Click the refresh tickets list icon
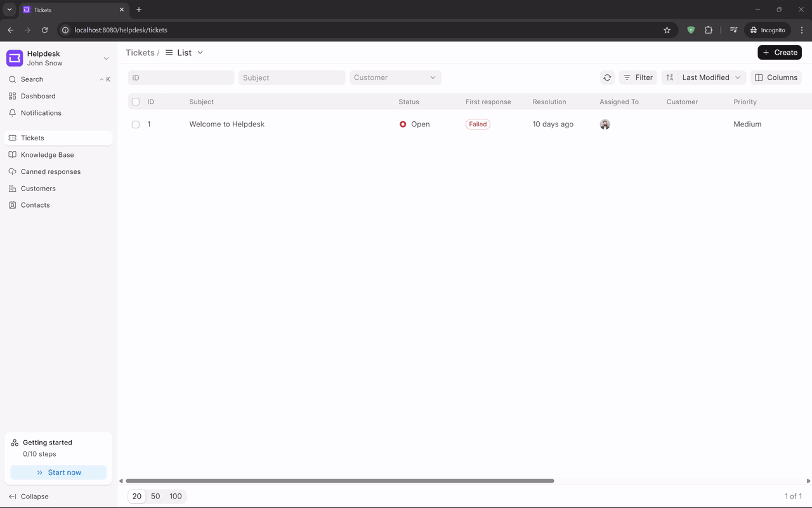Screen dimensions: 812x508 coord(607,77)
